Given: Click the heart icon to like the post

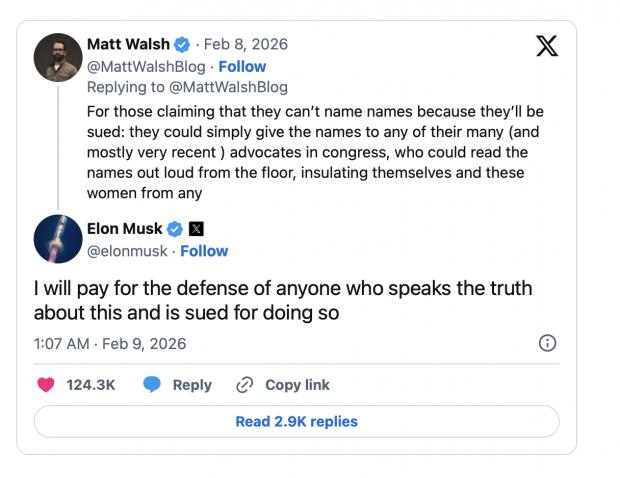Looking at the screenshot, I should pyautogui.click(x=45, y=385).
